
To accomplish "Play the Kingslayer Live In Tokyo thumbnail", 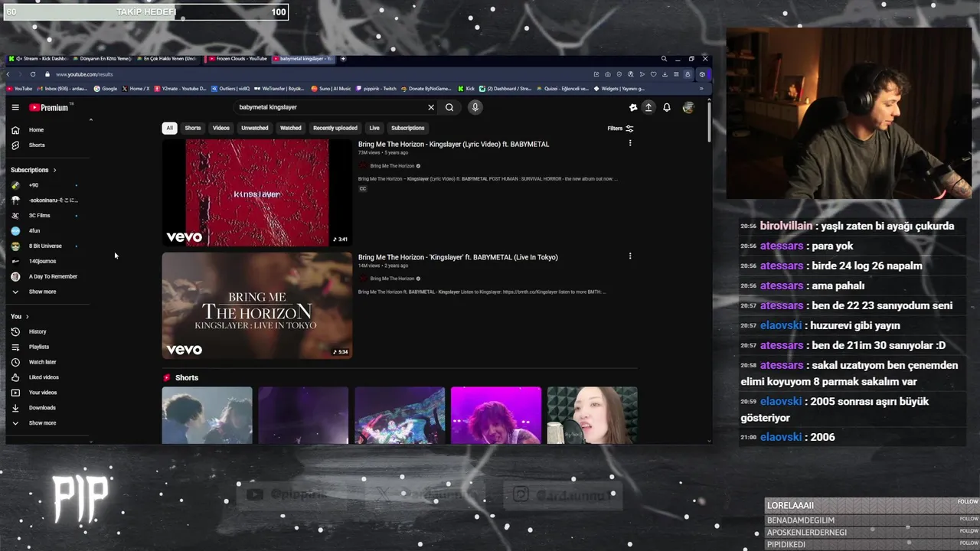I will [257, 305].
